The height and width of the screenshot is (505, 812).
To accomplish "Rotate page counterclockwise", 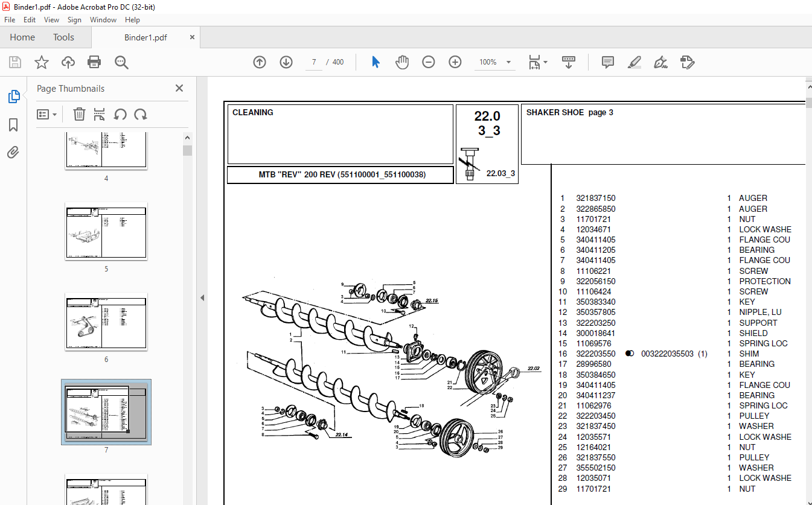I will pos(120,114).
